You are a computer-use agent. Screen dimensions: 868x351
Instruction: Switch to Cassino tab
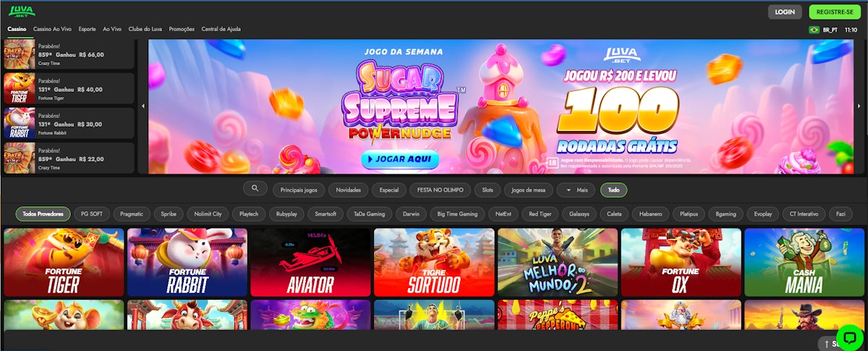[x=17, y=29]
